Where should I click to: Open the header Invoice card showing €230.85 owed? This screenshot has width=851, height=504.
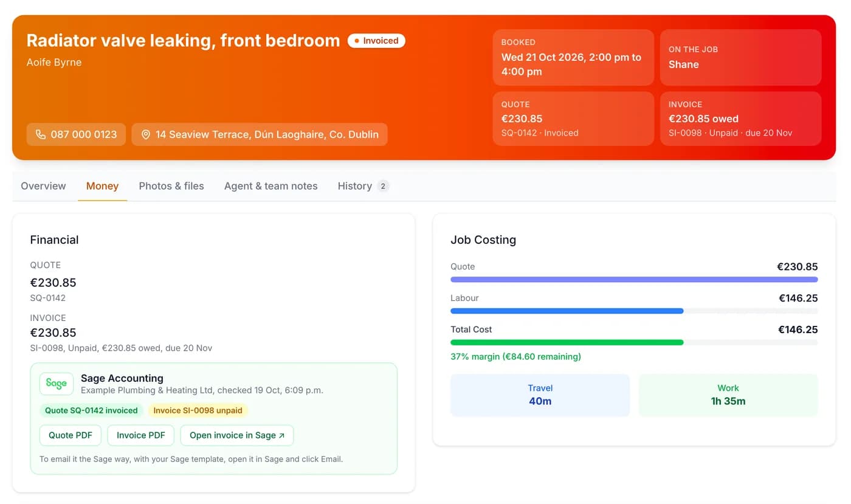(x=740, y=119)
